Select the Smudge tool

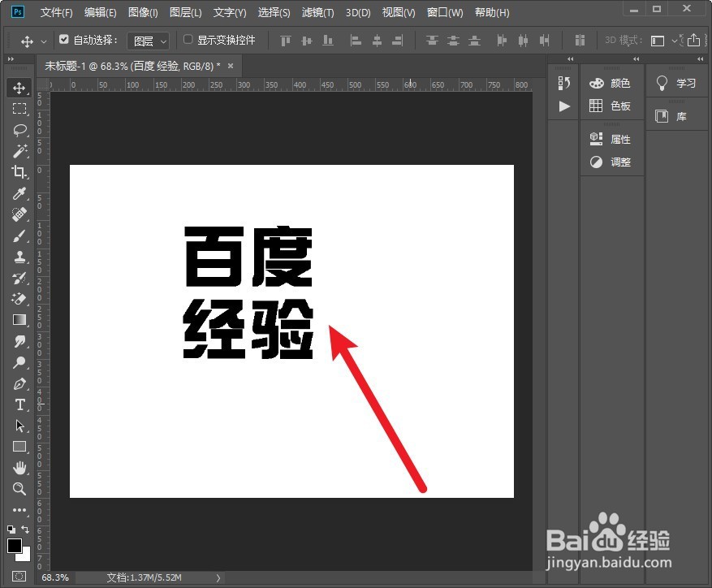pyautogui.click(x=19, y=341)
